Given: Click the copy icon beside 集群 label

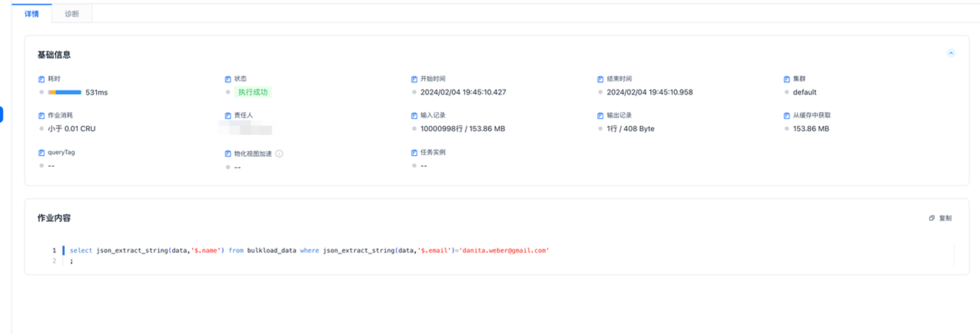Looking at the screenshot, I should pos(787,79).
